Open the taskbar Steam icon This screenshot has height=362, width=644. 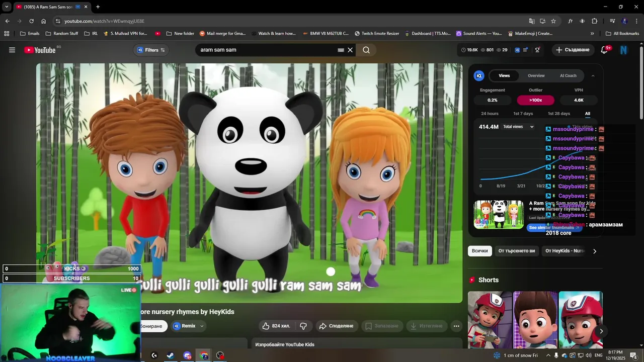click(x=170, y=355)
